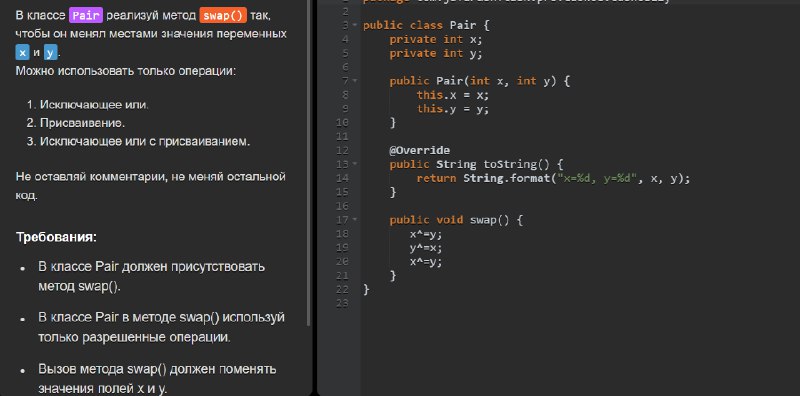
Task: Fold the toString() method at line 13
Action: [x=355, y=164]
